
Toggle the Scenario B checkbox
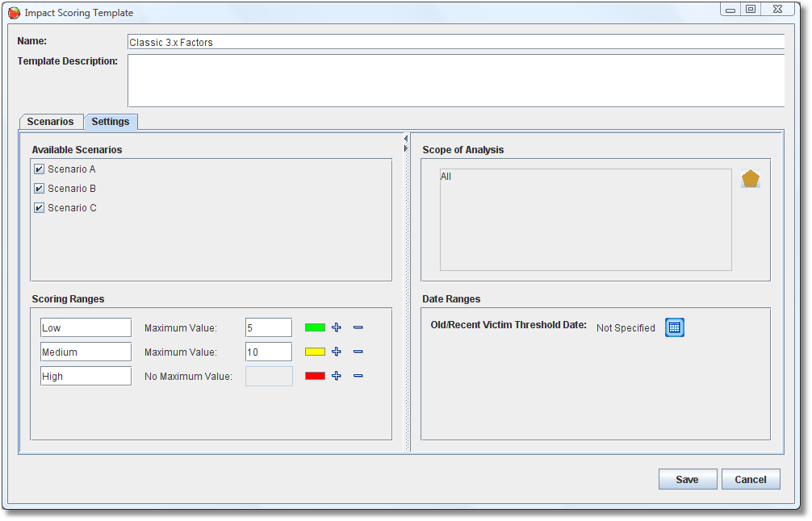point(39,189)
